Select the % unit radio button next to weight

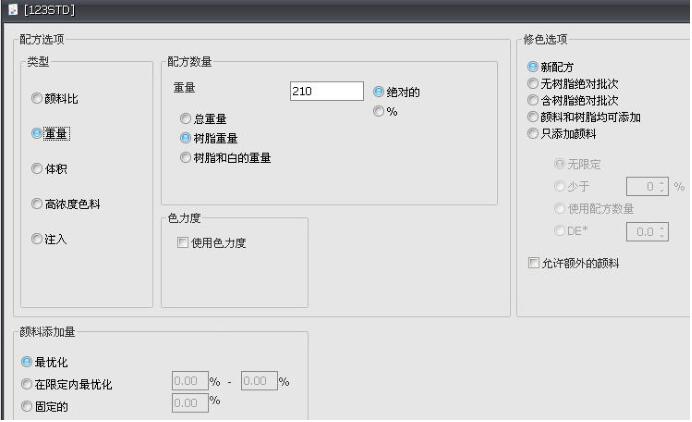pyautogui.click(x=378, y=111)
